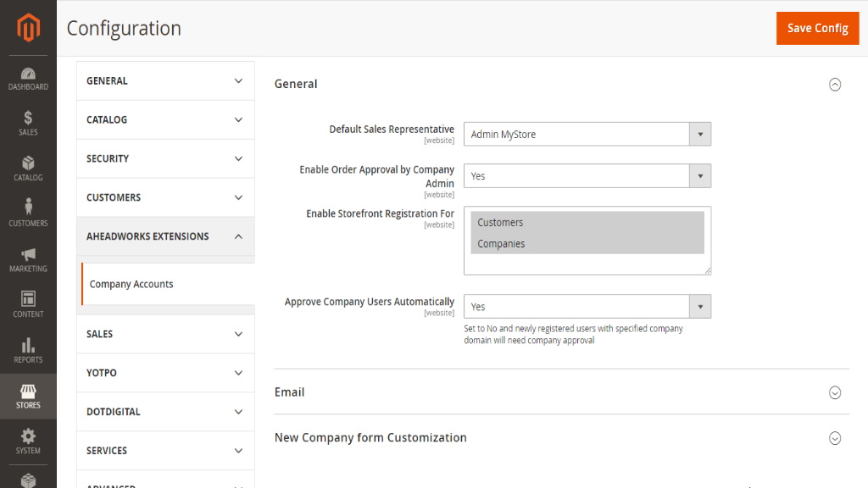Expand the CATALOG configuration tab
This screenshot has height=488, width=868.
pos(165,119)
